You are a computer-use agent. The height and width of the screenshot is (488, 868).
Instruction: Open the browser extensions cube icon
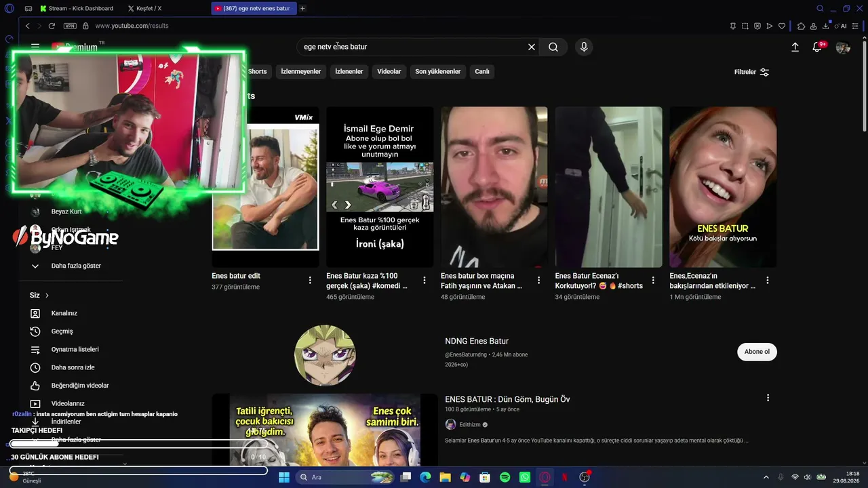[x=801, y=26]
